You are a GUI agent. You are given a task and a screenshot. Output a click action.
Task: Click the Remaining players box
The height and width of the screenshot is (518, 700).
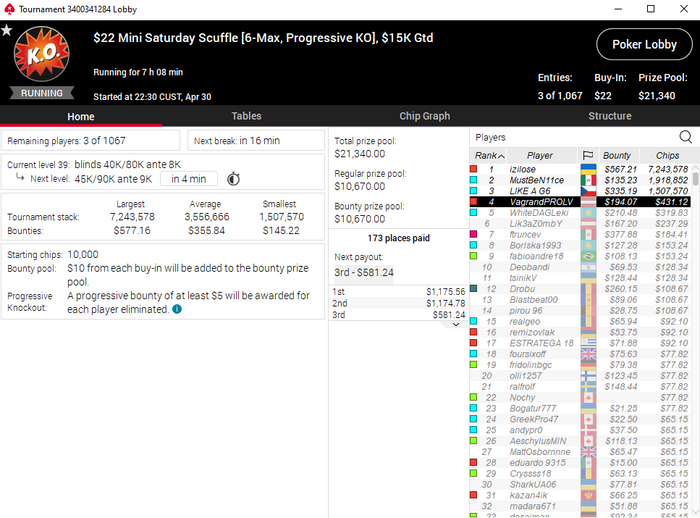pyautogui.click(x=90, y=141)
